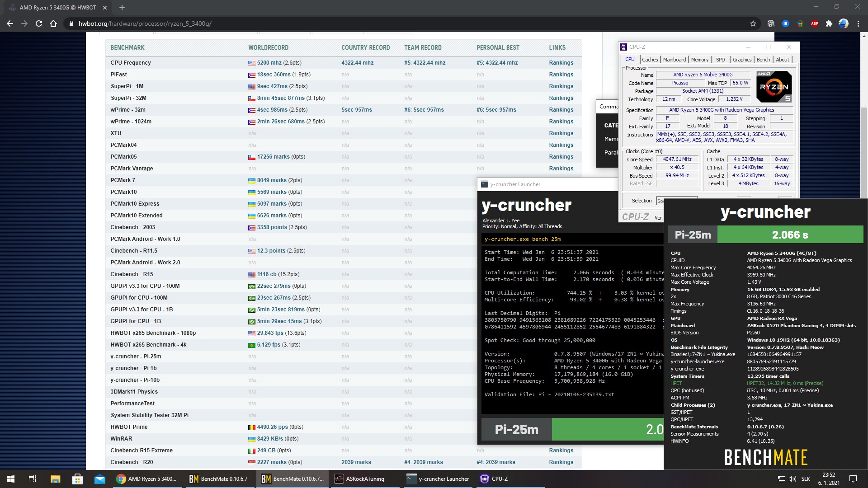
Task: Open the SLK keyboard language indicator
Action: pos(806,479)
